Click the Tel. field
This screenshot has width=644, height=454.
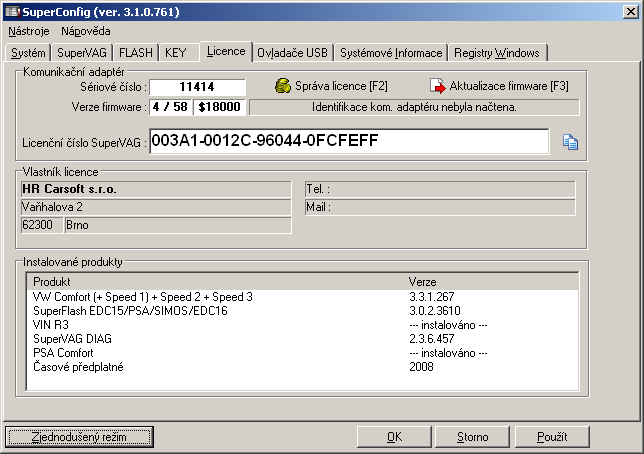tap(440, 189)
